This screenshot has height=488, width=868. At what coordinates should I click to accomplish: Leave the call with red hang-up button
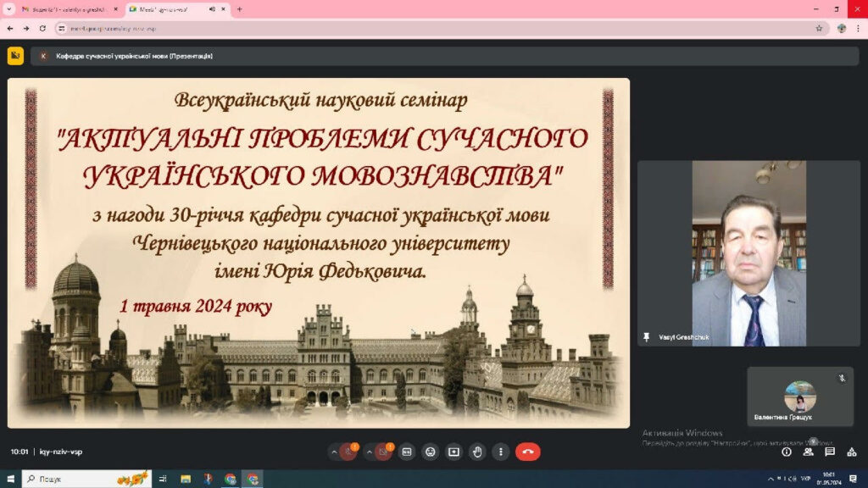(x=527, y=452)
